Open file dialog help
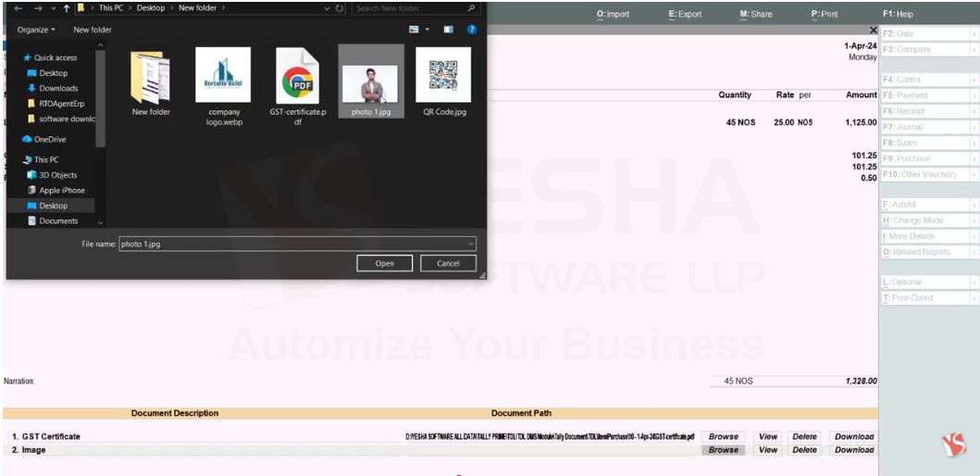Viewport: 980px width, 476px height. tap(472, 30)
